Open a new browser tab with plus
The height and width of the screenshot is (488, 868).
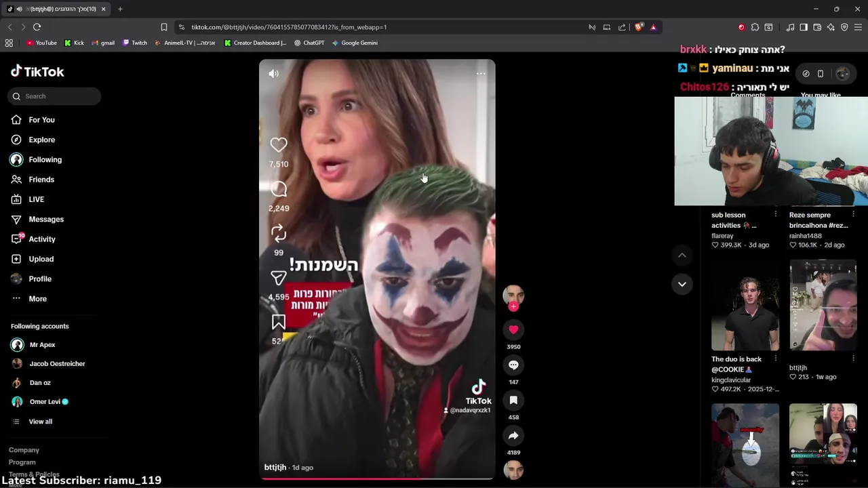pyautogui.click(x=120, y=9)
